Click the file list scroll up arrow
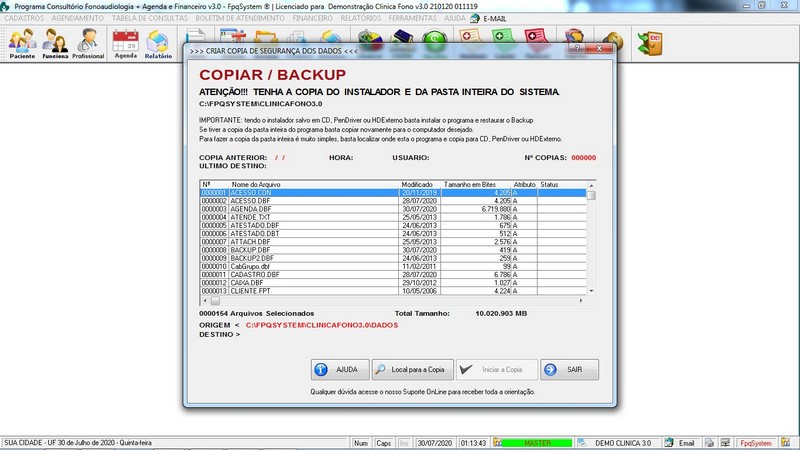Viewport: 800px width, 450px height. point(591,186)
